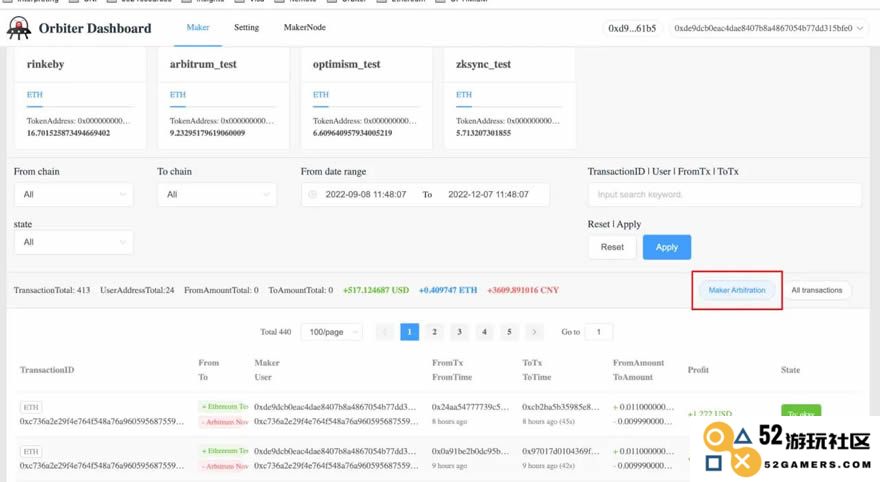This screenshot has width=880, height=482.
Task: Click the ETH tag in second transaction row
Action: (31, 451)
